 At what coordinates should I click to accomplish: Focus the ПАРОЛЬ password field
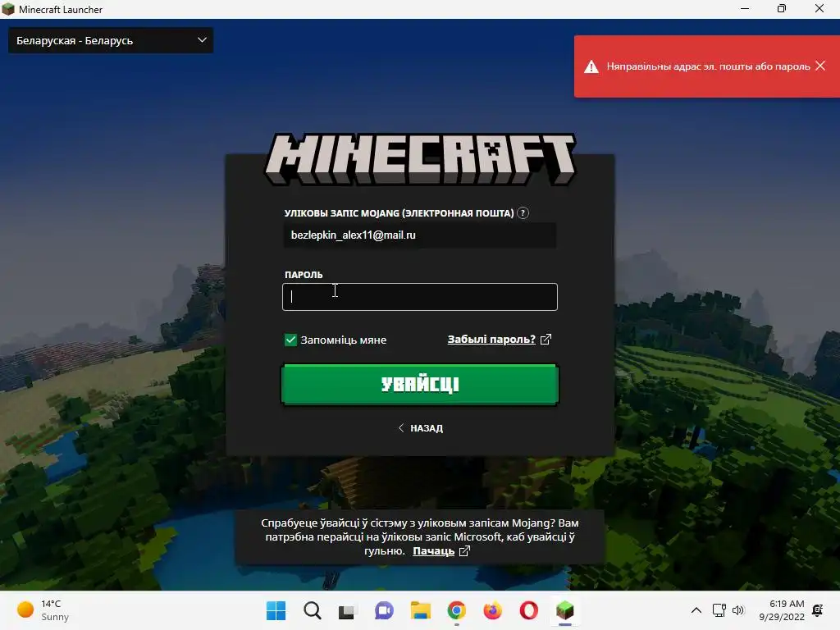click(x=419, y=297)
